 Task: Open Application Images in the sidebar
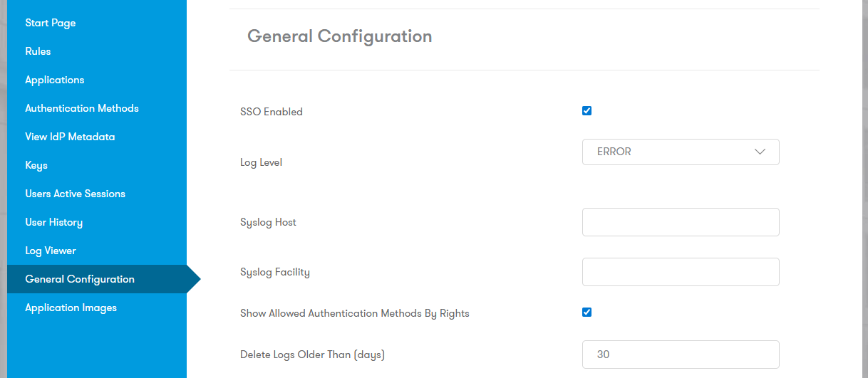[x=71, y=308]
